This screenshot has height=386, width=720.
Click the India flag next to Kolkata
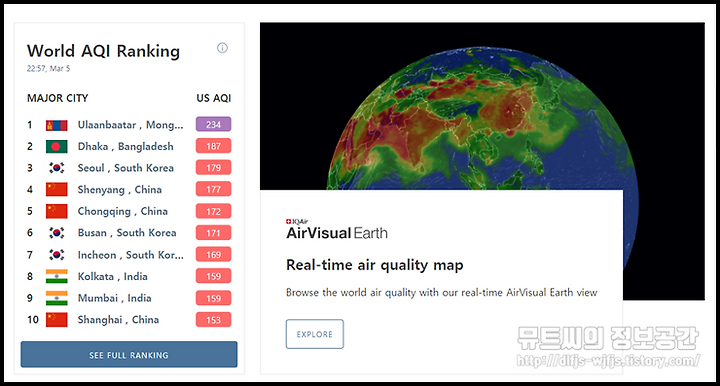[56, 276]
